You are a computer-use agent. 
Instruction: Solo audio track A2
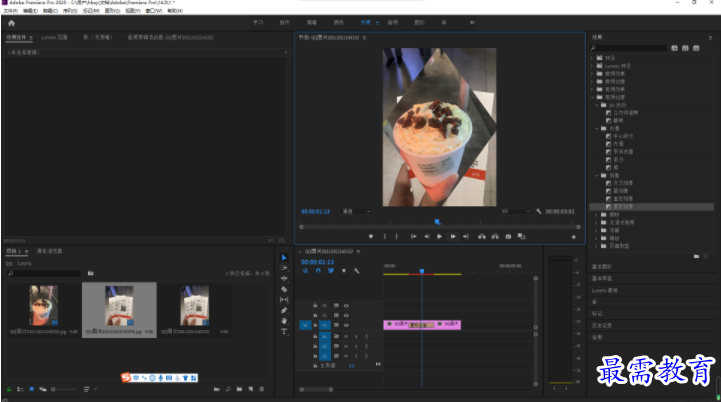(x=356, y=346)
